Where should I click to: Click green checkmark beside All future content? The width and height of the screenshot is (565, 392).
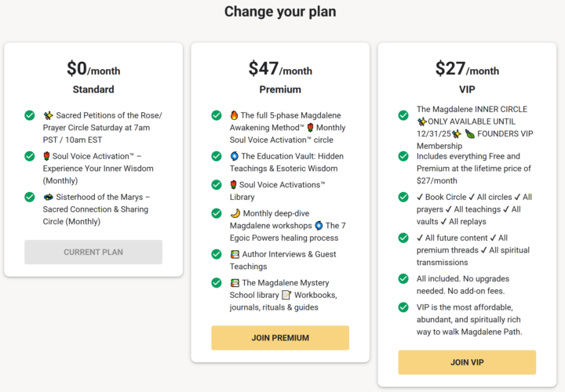click(403, 238)
